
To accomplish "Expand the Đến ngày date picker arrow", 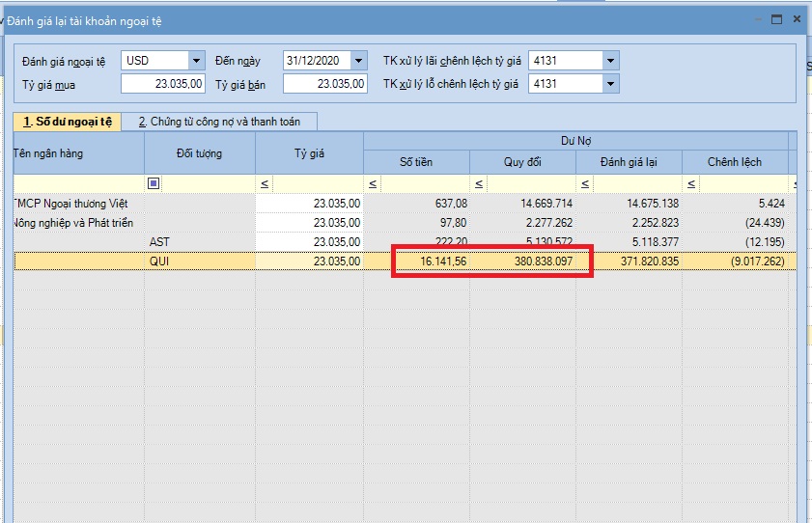I will pyautogui.click(x=358, y=61).
